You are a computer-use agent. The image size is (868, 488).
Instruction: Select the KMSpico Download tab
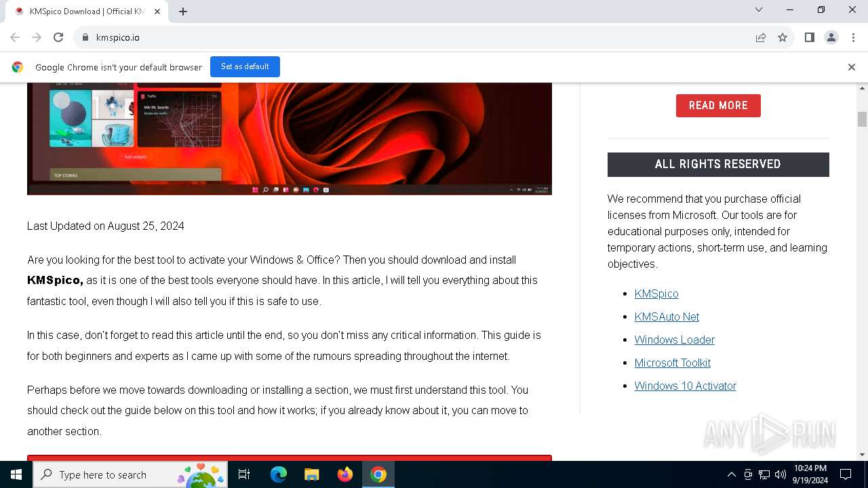pos(87,12)
